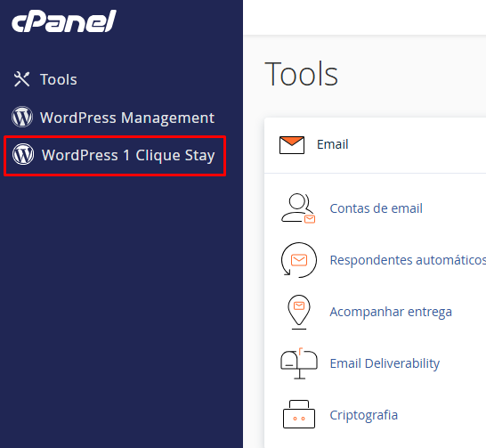Collapse the Email section header
The width and height of the screenshot is (486, 448).
click(x=375, y=145)
